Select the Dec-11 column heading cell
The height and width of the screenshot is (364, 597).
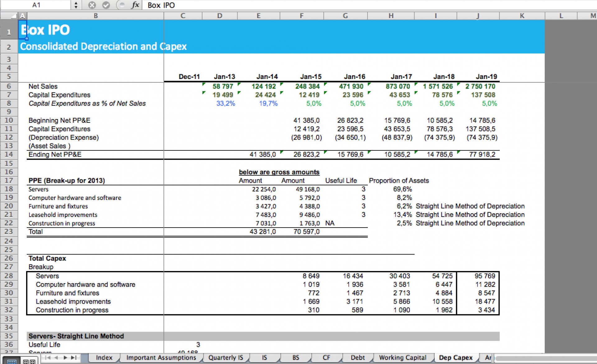click(189, 77)
